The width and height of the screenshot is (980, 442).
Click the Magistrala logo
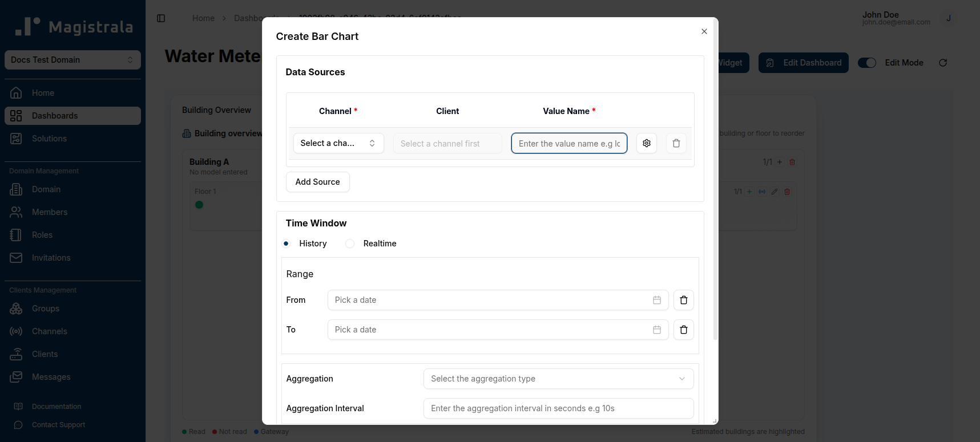(74, 27)
